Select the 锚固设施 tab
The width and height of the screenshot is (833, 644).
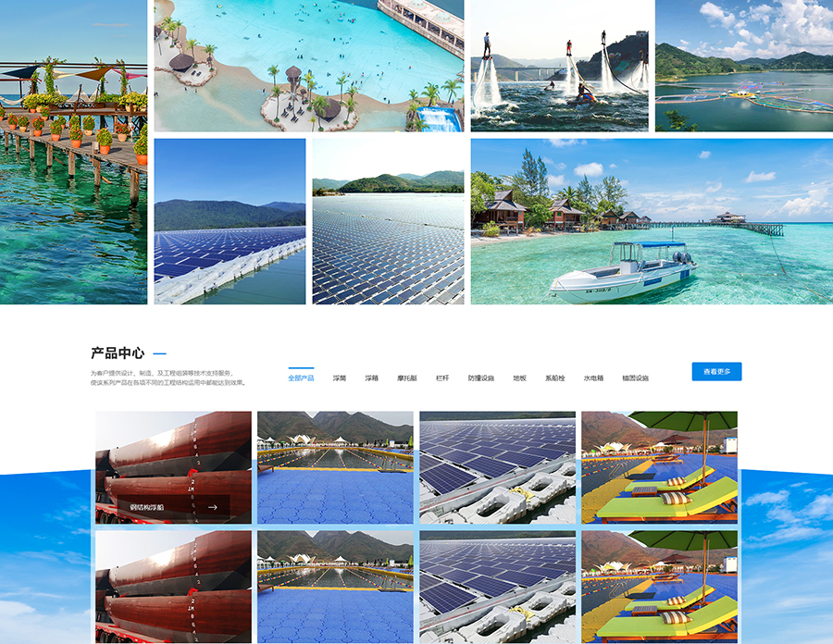[x=635, y=378]
